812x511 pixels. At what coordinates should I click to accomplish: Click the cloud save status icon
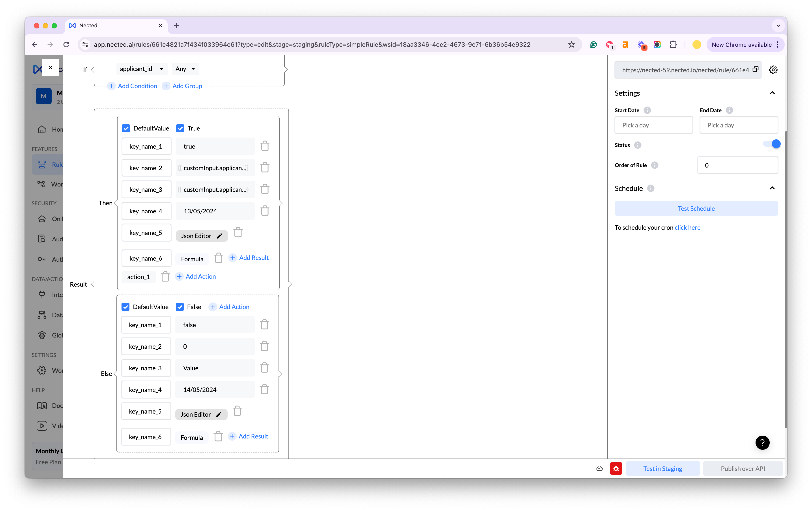pos(599,468)
